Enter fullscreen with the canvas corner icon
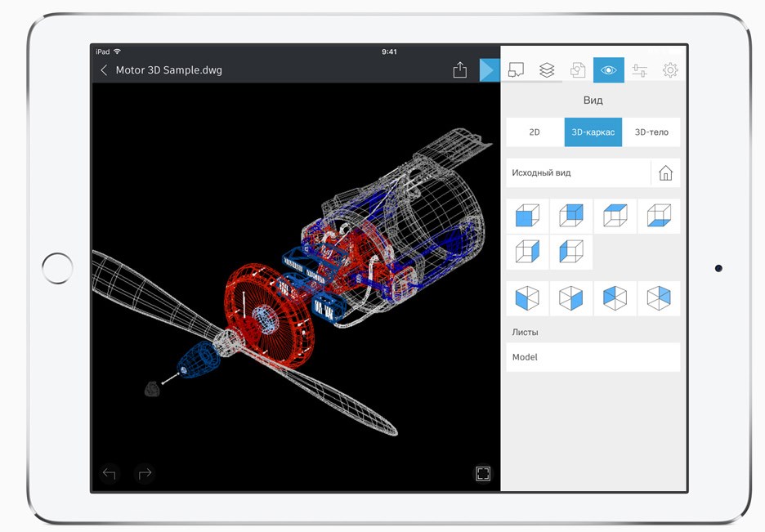The width and height of the screenshot is (765, 532). 483,473
